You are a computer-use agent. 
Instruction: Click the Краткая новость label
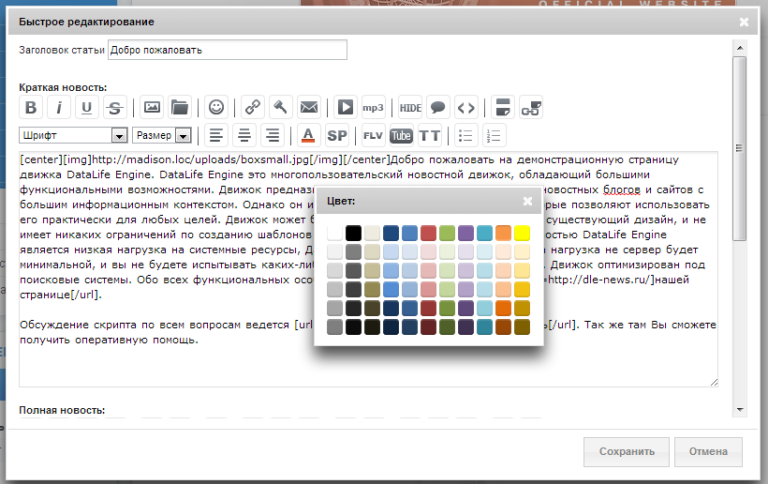63,88
